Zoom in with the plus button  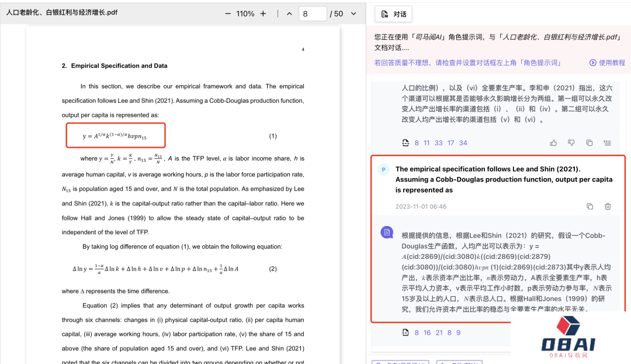click(263, 13)
